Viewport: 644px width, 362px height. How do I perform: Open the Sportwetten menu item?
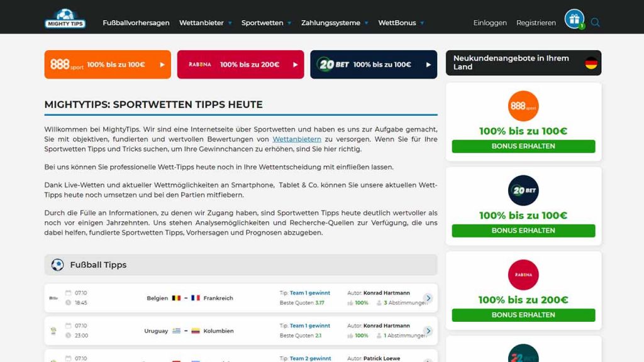pyautogui.click(x=262, y=23)
